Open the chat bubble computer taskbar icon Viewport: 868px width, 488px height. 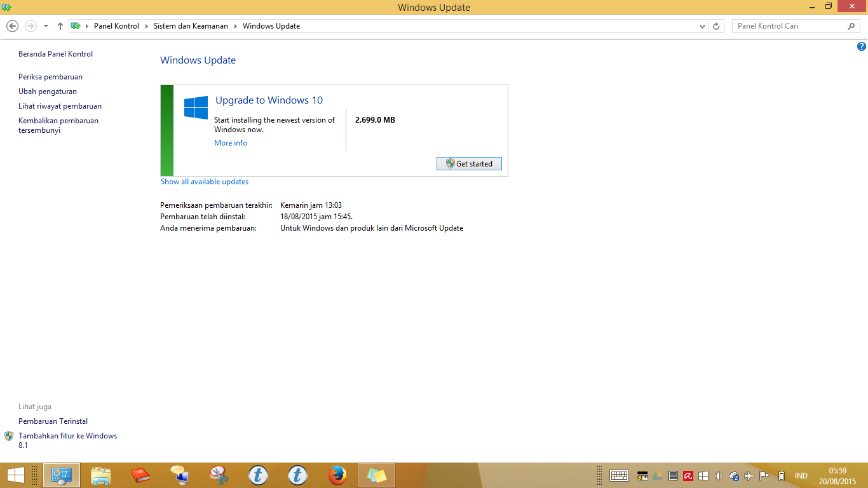click(179, 475)
